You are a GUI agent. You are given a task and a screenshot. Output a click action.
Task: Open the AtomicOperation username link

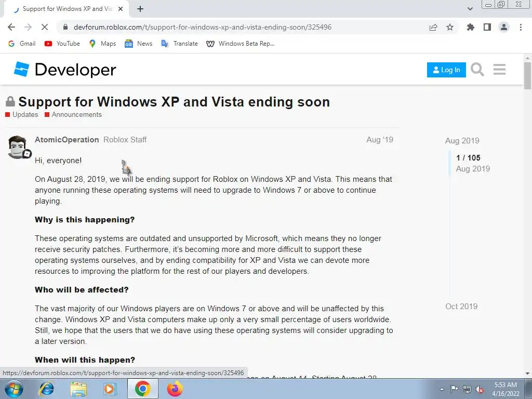67,140
